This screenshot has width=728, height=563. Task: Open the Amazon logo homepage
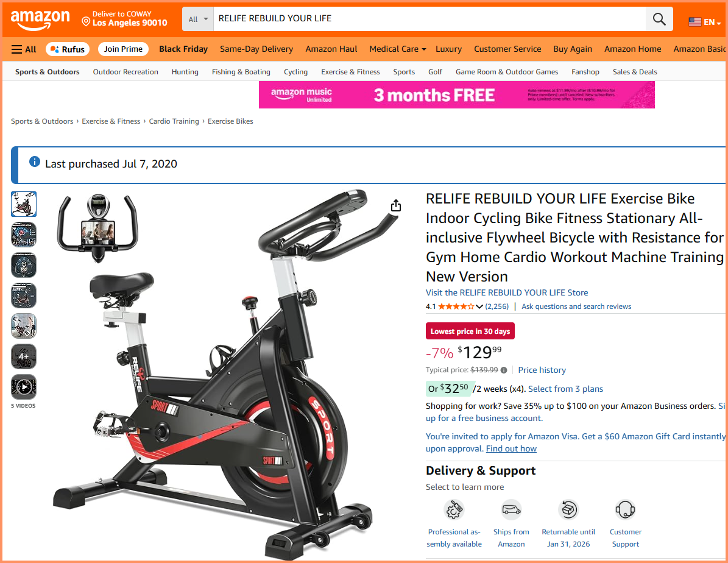(40, 19)
